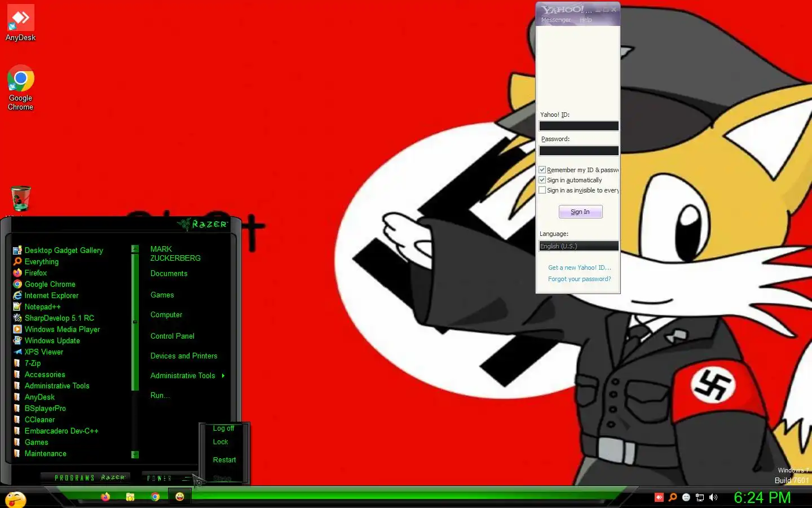Click the Everything search tray icon
Screen dimensions: 812x508
pyautogui.click(x=673, y=497)
